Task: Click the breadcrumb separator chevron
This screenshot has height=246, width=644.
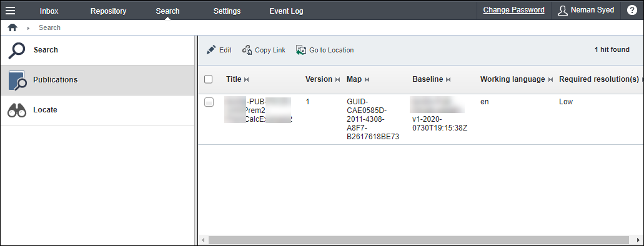Action: click(x=28, y=28)
